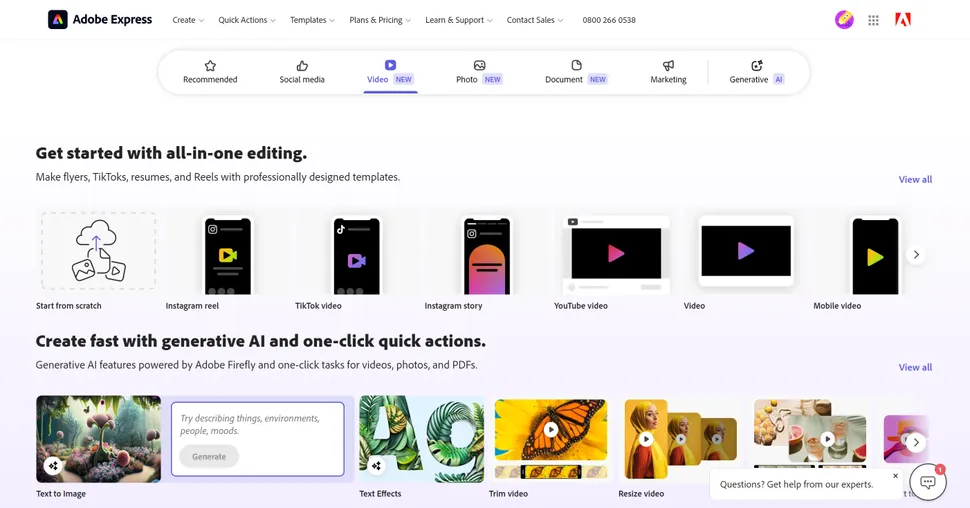Dismiss the help experts chat popup
Viewport: 970px width, 508px height.
coord(895,476)
